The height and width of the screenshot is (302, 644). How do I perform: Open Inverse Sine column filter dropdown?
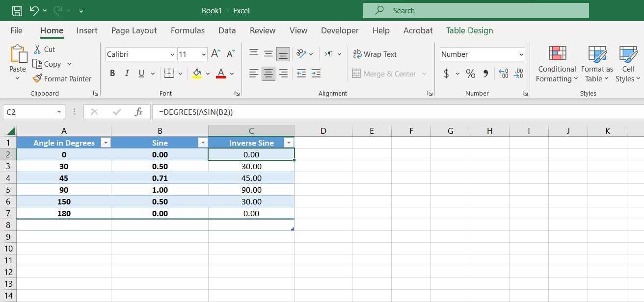pyautogui.click(x=289, y=143)
